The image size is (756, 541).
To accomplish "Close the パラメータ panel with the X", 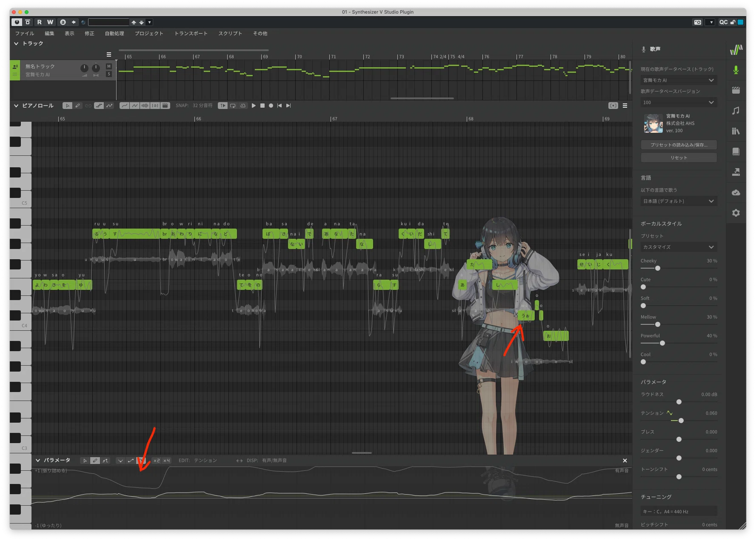I will click(x=625, y=461).
